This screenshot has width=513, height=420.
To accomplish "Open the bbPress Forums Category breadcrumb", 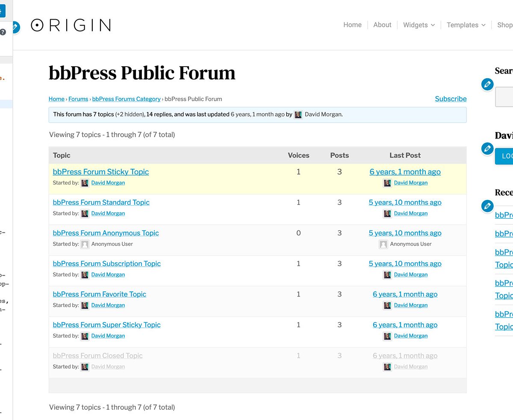I will pos(127,99).
